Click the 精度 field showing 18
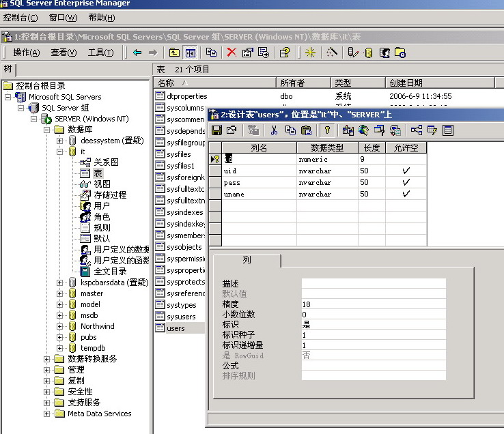This screenshot has width=504, height=434. point(374,304)
